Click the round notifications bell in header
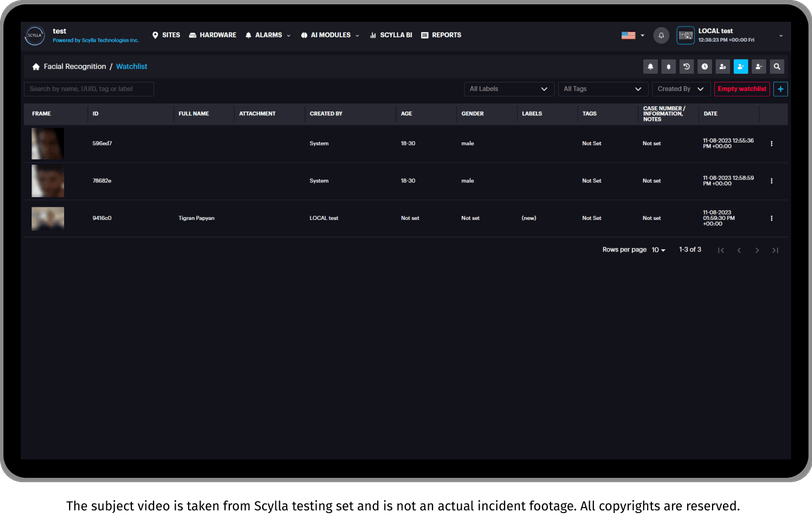Image resolution: width=812 pixels, height=519 pixels. [661, 35]
